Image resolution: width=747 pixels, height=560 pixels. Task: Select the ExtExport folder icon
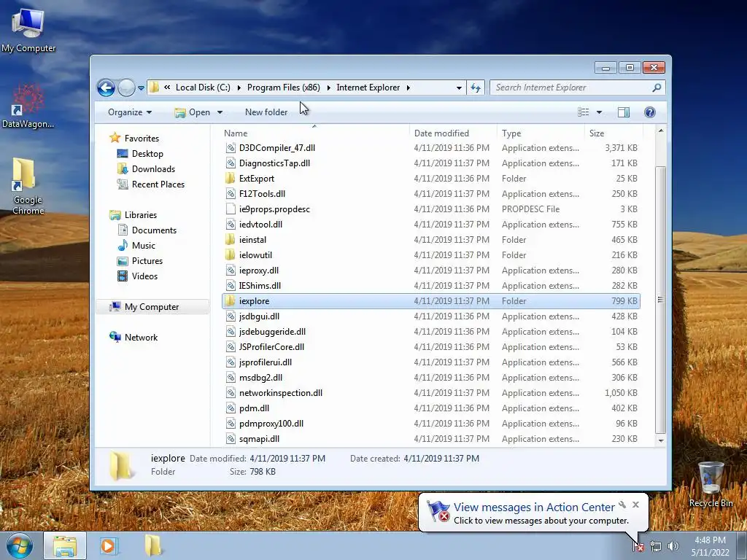pos(231,179)
